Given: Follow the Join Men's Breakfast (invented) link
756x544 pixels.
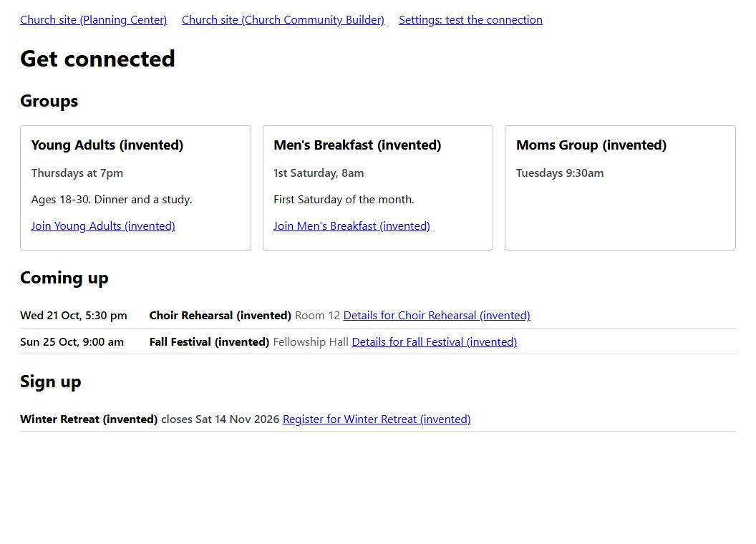Looking at the screenshot, I should [352, 225].
